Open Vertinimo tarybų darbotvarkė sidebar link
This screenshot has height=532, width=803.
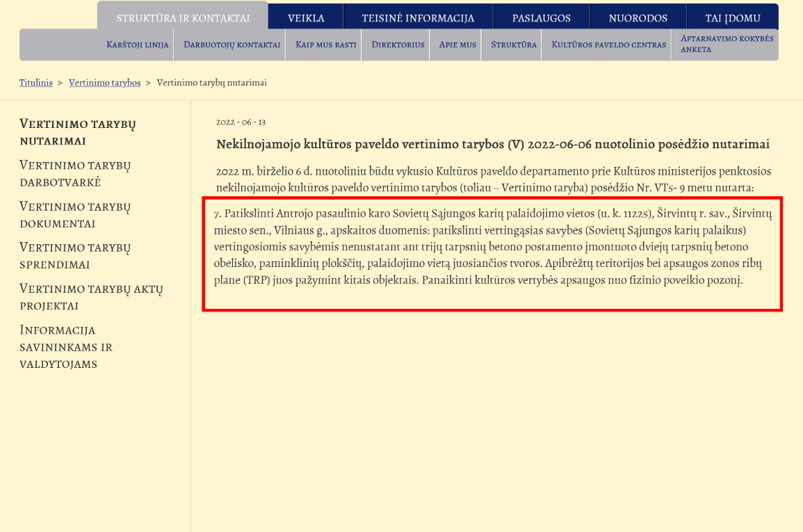[x=75, y=173]
